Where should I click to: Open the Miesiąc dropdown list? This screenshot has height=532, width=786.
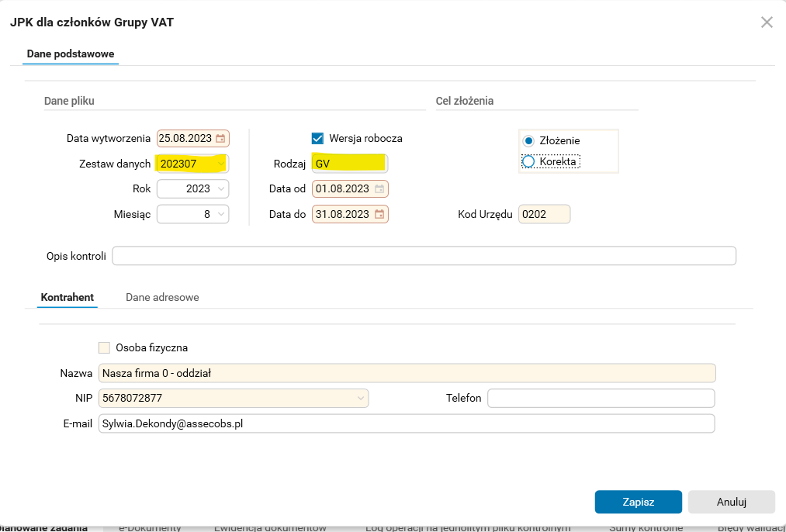[221, 214]
